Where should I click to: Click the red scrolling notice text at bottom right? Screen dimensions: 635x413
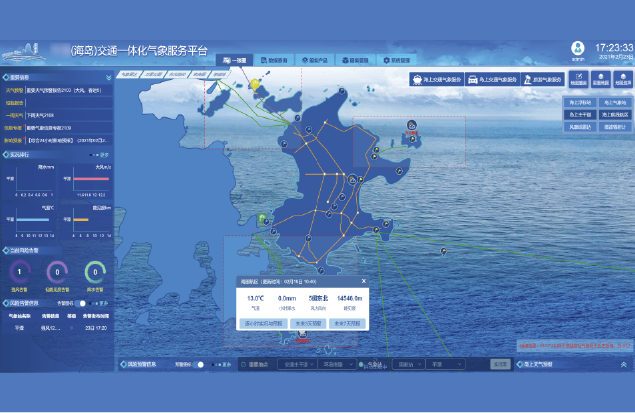[575, 346]
